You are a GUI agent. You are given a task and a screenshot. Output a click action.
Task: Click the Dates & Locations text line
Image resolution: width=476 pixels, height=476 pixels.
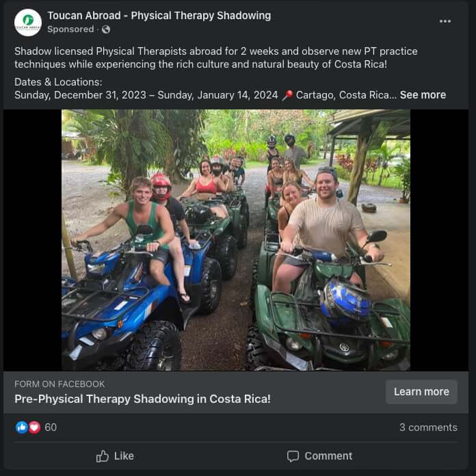click(58, 82)
